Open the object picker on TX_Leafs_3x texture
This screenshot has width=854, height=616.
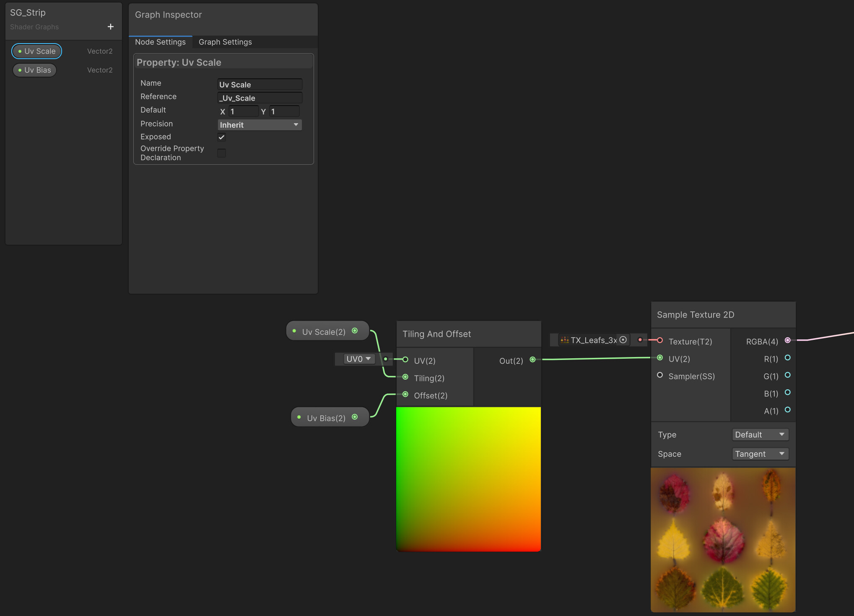pyautogui.click(x=623, y=340)
